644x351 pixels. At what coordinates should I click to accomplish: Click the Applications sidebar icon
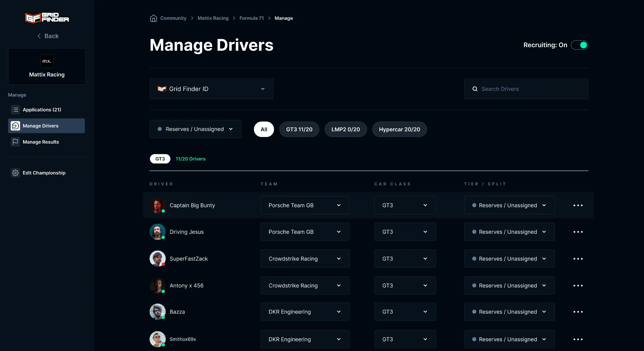15,109
